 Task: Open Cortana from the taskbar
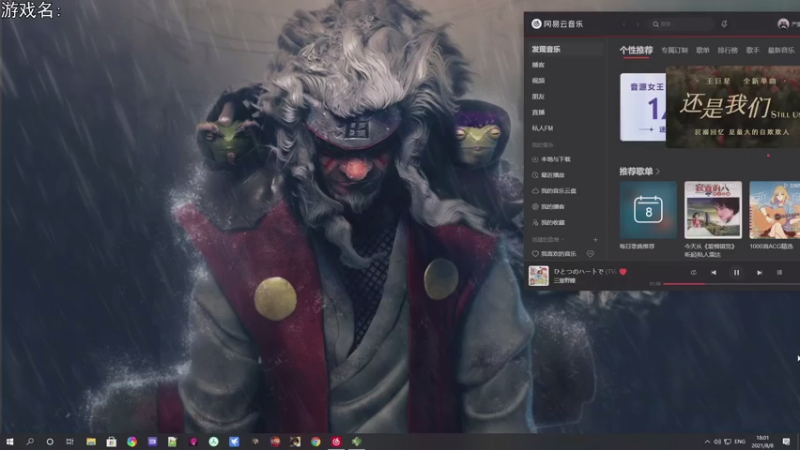pyautogui.click(x=50, y=441)
